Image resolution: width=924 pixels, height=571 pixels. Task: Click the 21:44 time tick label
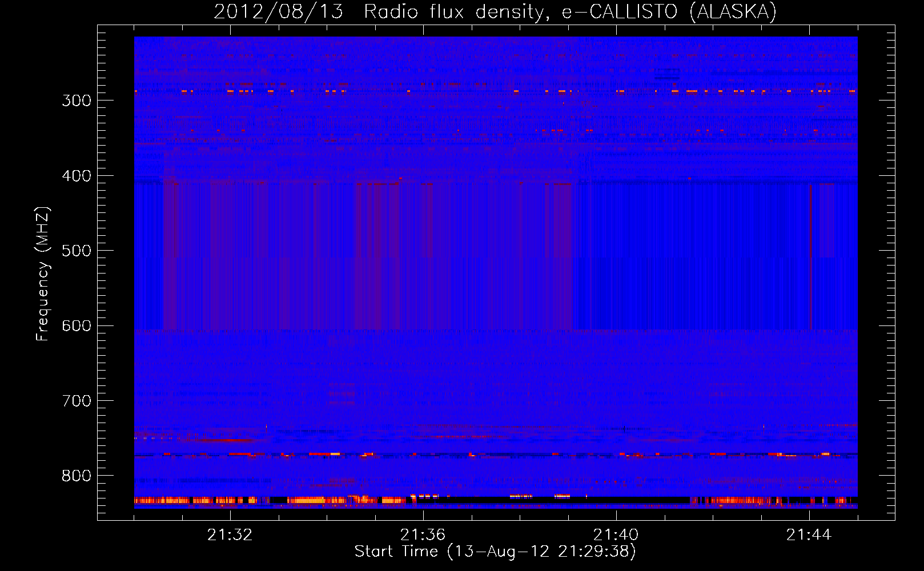pos(809,534)
